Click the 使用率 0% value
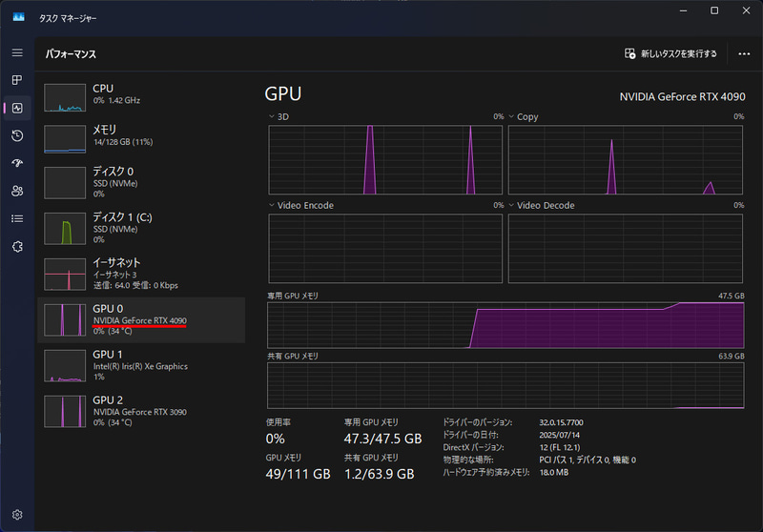The image size is (763, 532). click(x=275, y=439)
